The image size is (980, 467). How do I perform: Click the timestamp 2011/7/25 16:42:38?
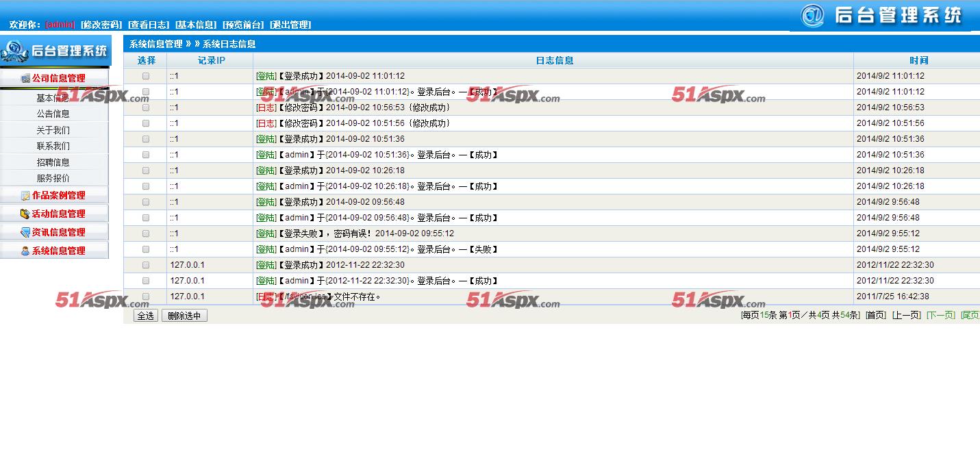click(x=893, y=296)
